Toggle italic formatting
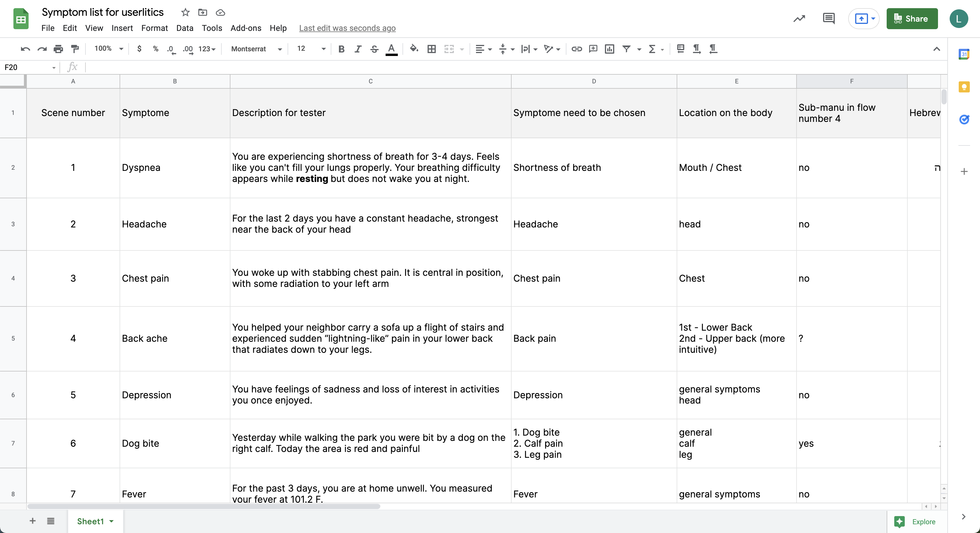The width and height of the screenshot is (980, 533). (x=358, y=49)
